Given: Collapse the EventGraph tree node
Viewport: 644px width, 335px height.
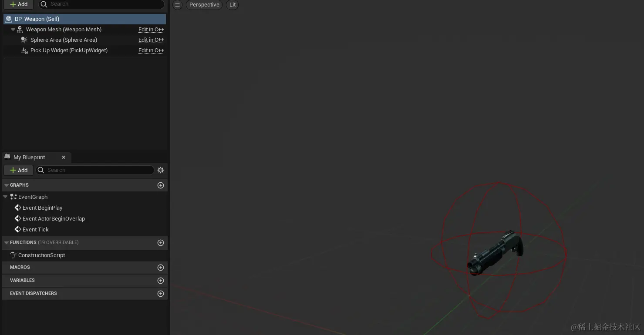Looking at the screenshot, I should coord(5,197).
